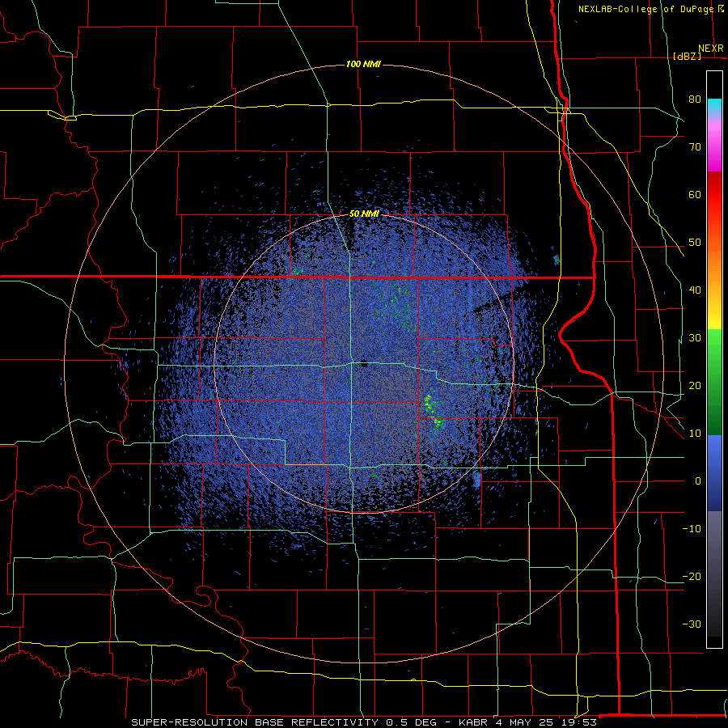The width and height of the screenshot is (728, 728).
Task: Click the 80 value on the dBZ scale
Action: click(695, 99)
